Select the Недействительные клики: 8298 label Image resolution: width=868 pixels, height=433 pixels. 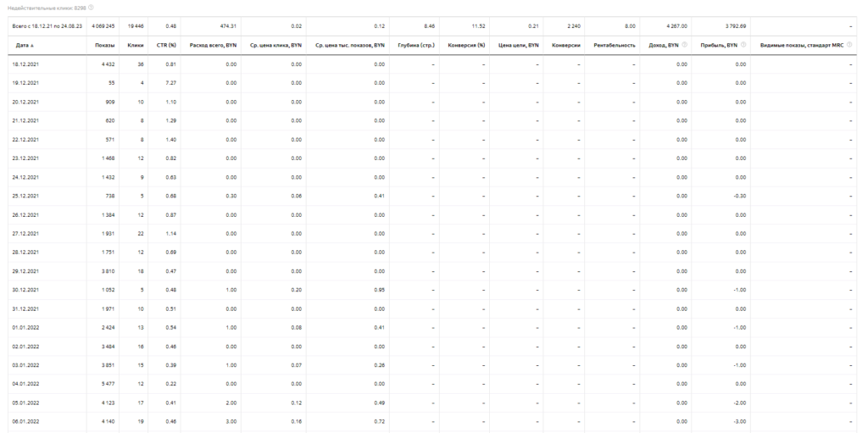click(47, 8)
